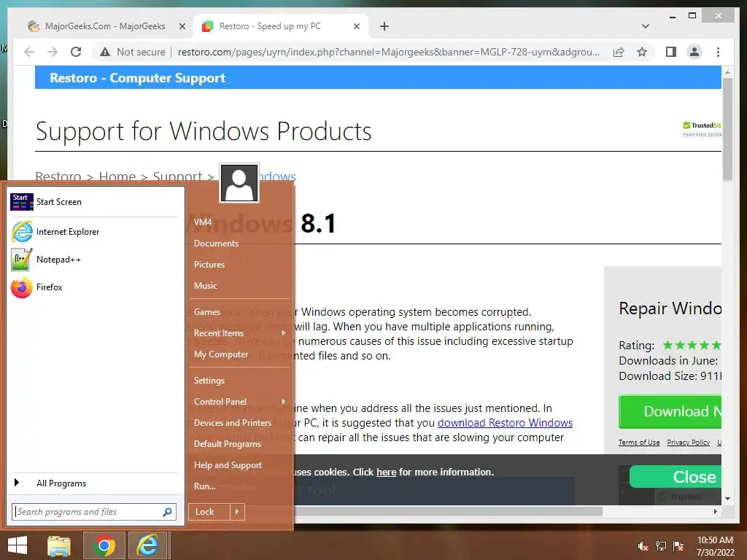This screenshot has height=560, width=747.
Task: Open VM4 user folder in start menu
Action: point(203,222)
